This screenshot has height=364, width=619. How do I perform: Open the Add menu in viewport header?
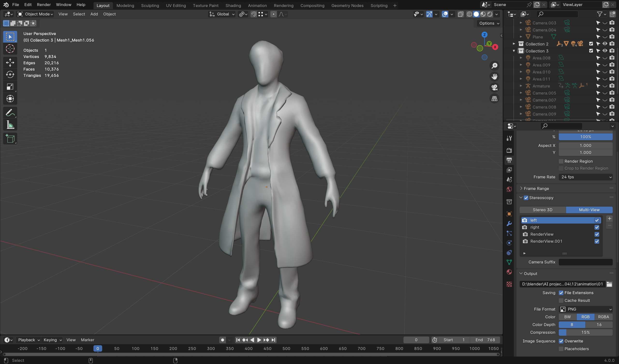click(94, 14)
